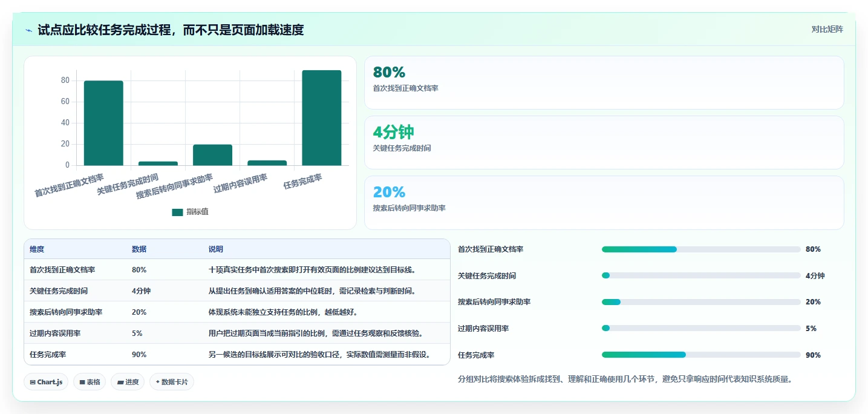Click the title 试点应比较任务完成过程

(x=171, y=30)
